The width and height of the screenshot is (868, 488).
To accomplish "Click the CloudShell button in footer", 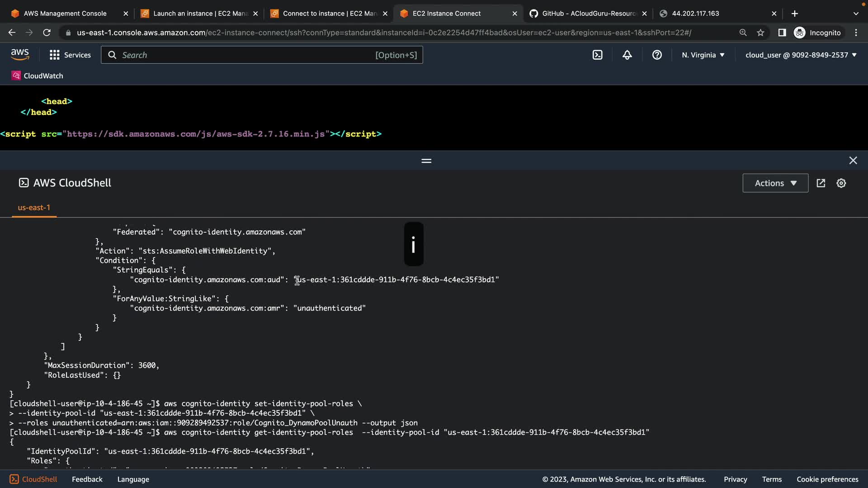I will pos(33,479).
